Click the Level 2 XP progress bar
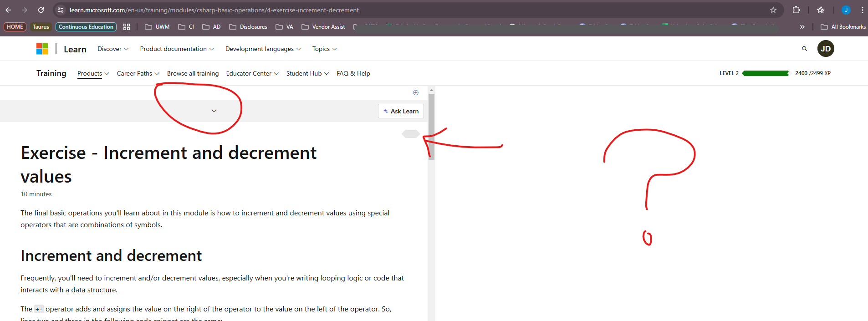 [x=766, y=73]
